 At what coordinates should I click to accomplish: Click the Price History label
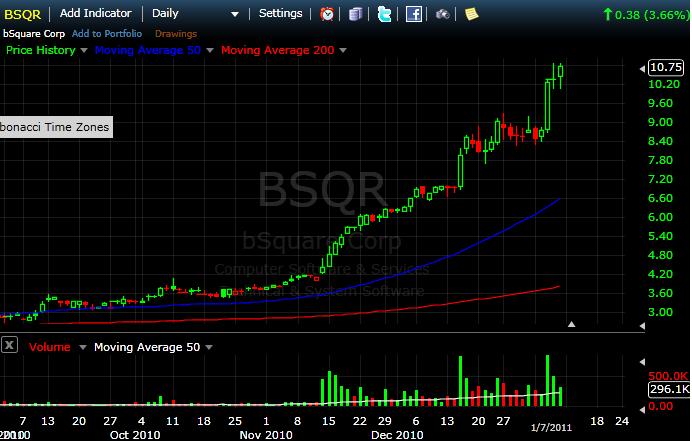pyautogui.click(x=41, y=50)
